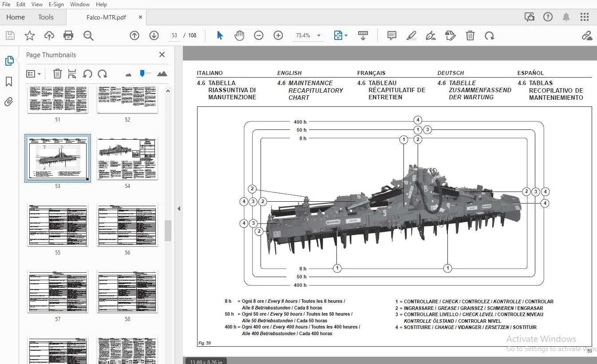
Task: Enlarge thumbnails with large mountain icon
Action: pyautogui.click(x=162, y=74)
